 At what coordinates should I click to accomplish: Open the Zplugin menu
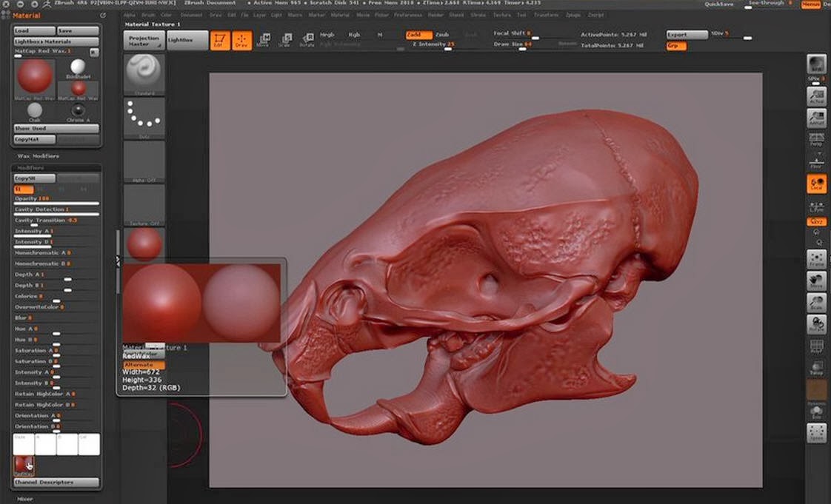pos(573,15)
